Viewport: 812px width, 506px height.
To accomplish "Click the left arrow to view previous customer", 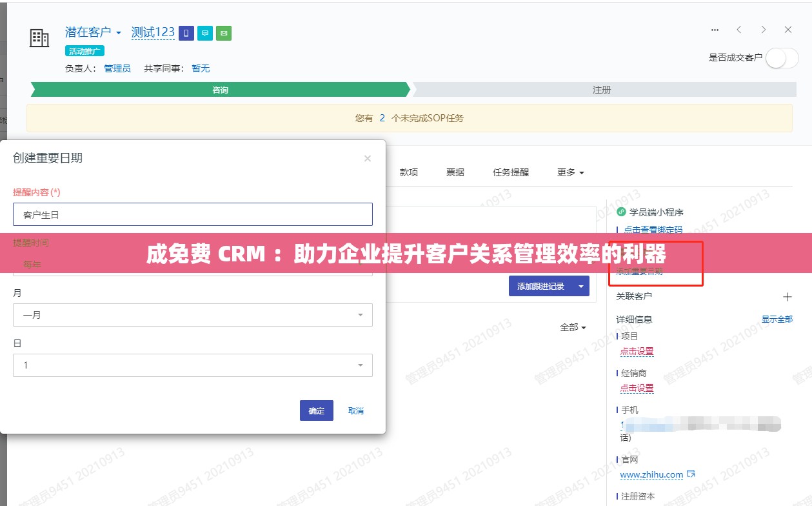I will pos(739,30).
